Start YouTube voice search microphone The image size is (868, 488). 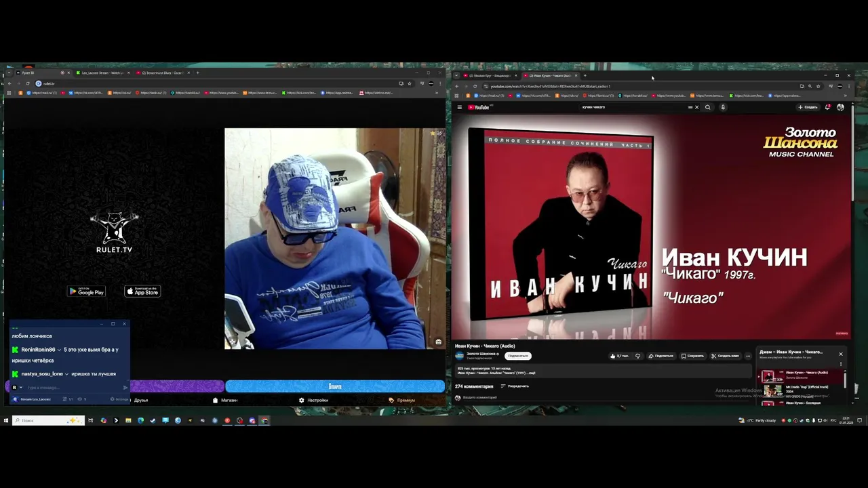(x=723, y=107)
